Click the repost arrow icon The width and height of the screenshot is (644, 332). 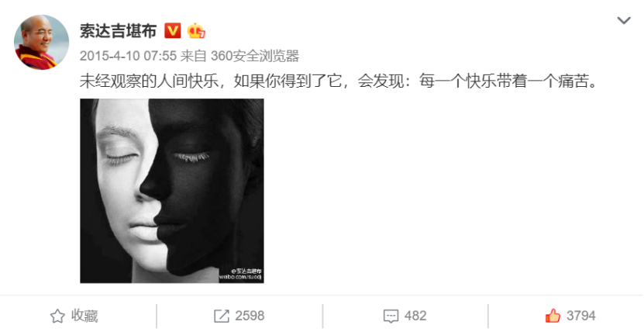tap(222, 316)
